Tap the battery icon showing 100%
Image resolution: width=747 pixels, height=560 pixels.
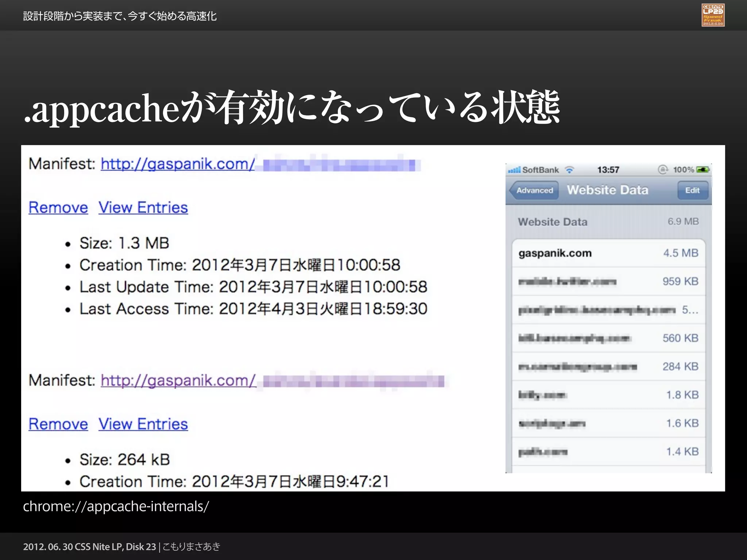pyautogui.click(x=702, y=170)
